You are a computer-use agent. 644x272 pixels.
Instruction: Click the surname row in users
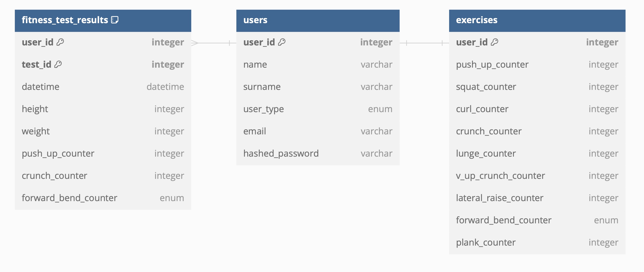(318, 87)
